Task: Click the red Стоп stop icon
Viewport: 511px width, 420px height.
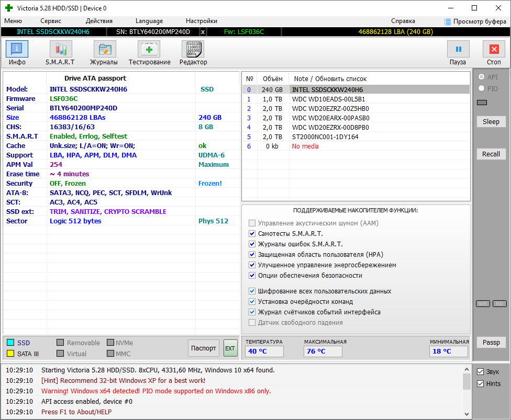Action: pos(494,49)
